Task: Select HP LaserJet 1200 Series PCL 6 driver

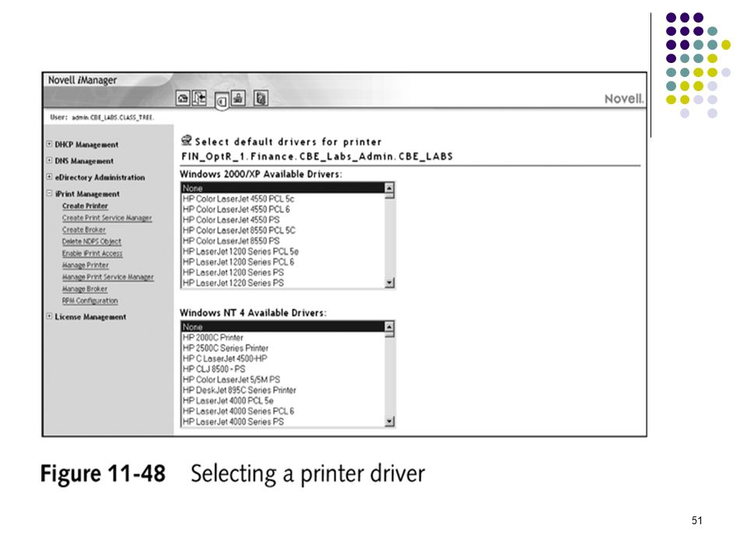Action: click(283, 262)
